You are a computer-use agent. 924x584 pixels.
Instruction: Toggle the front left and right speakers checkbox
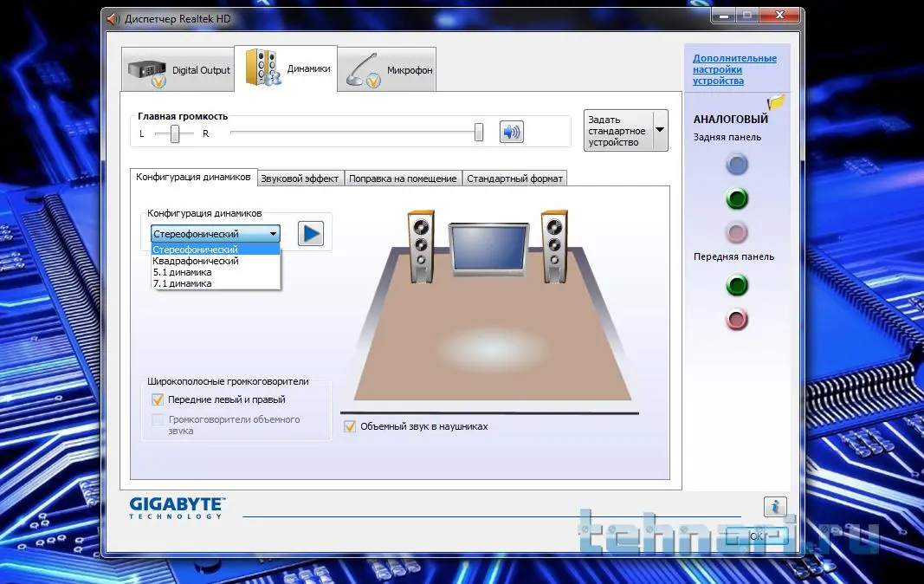click(x=158, y=399)
